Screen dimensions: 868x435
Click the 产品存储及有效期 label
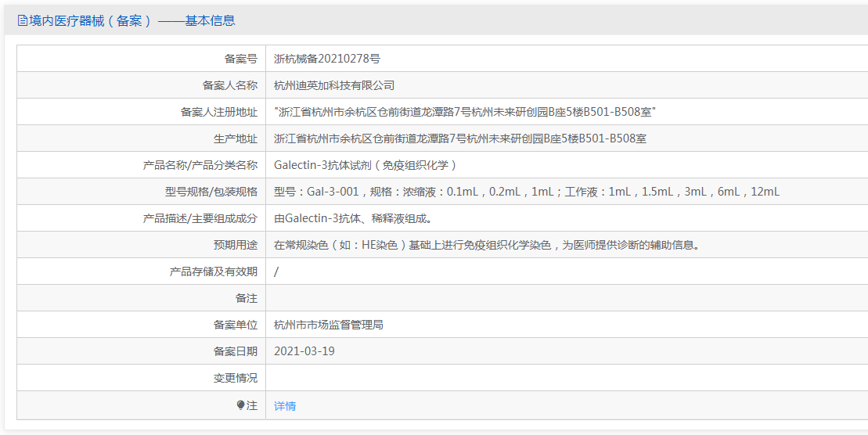click(x=213, y=271)
